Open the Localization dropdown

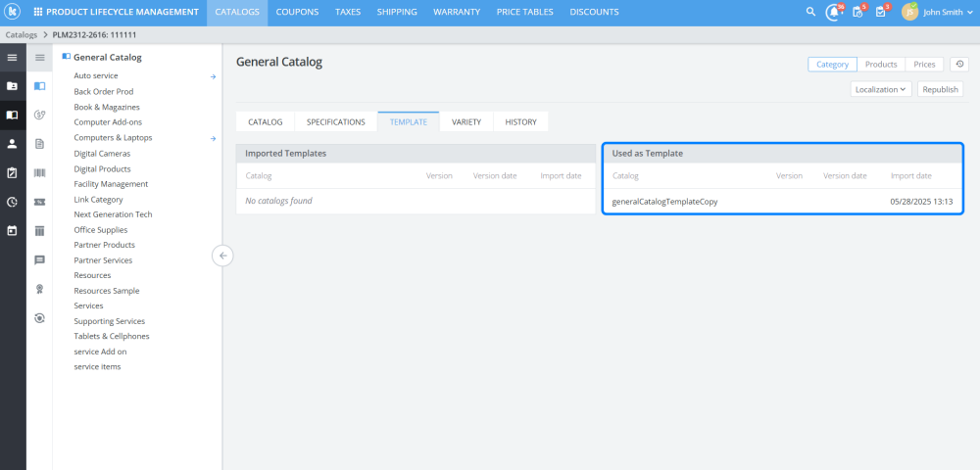pos(881,89)
